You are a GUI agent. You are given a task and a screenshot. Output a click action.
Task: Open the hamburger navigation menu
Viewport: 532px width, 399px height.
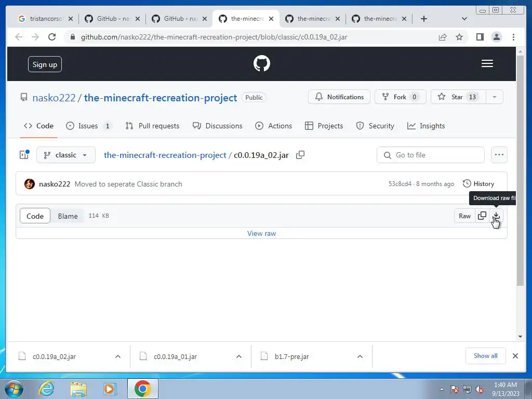[x=487, y=63]
